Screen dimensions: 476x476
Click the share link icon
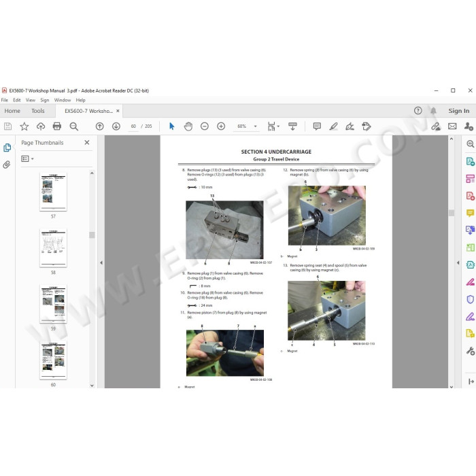point(436,126)
